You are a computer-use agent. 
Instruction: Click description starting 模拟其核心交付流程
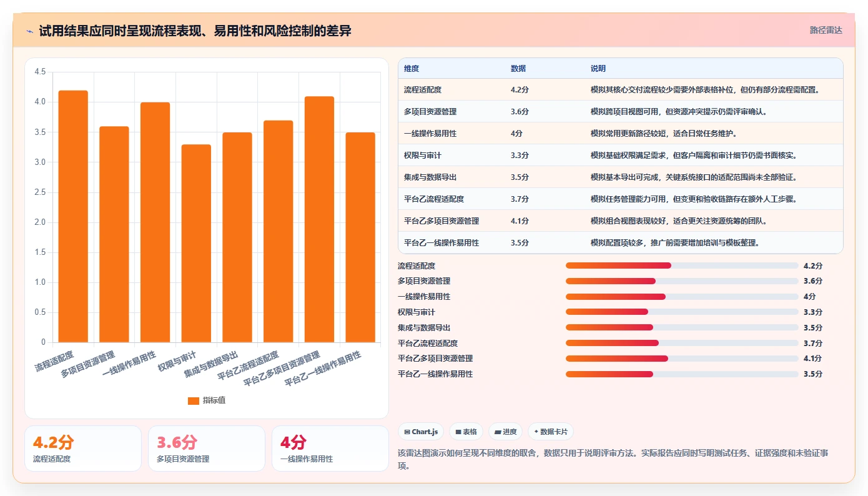point(705,89)
